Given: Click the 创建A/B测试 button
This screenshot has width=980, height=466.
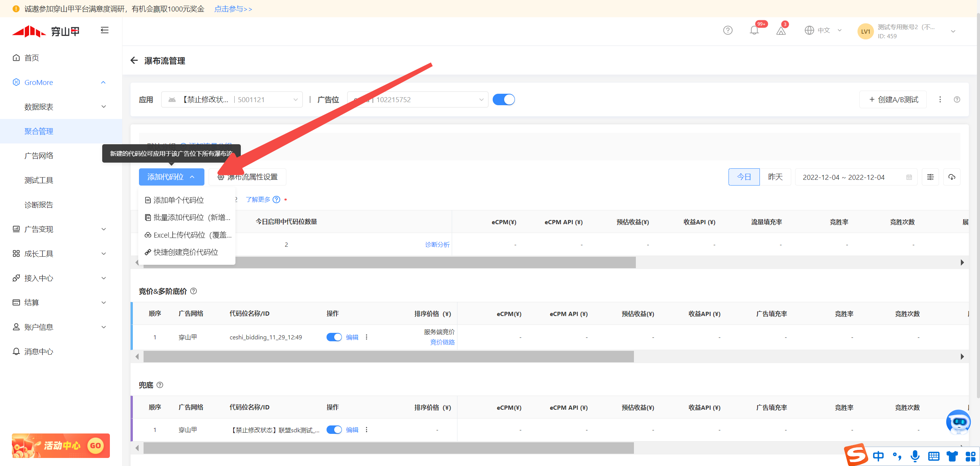Looking at the screenshot, I should pos(893,99).
